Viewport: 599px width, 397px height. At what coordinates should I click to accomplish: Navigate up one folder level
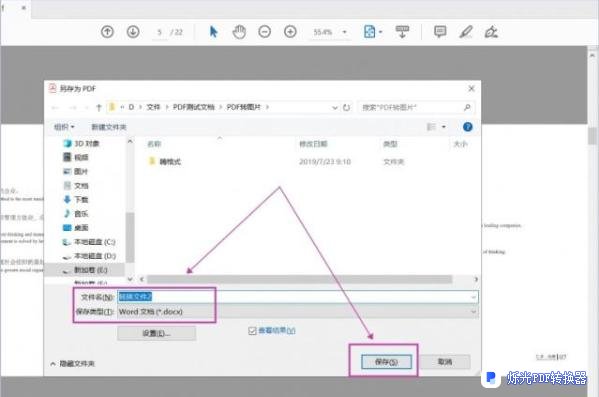(99, 108)
